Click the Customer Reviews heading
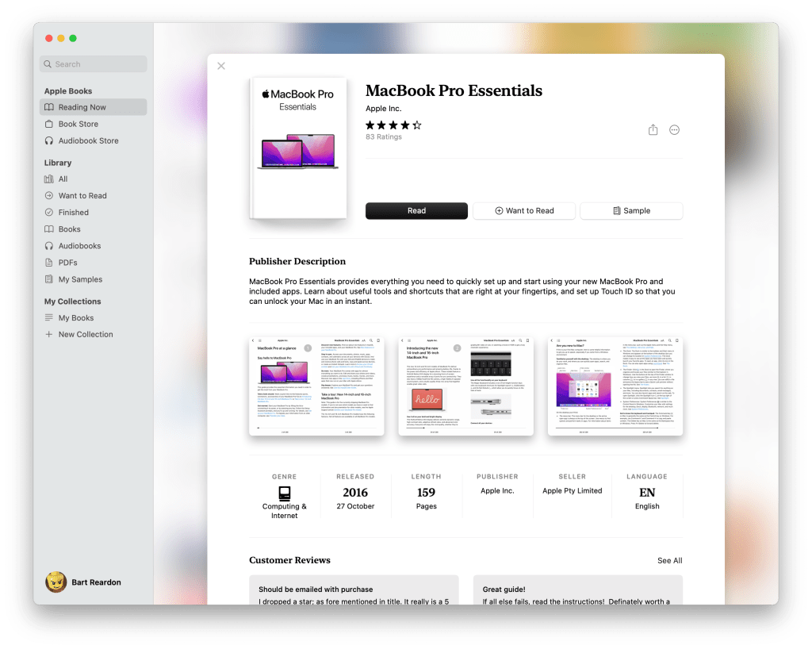Viewport: 812px width, 649px height. 289,560
